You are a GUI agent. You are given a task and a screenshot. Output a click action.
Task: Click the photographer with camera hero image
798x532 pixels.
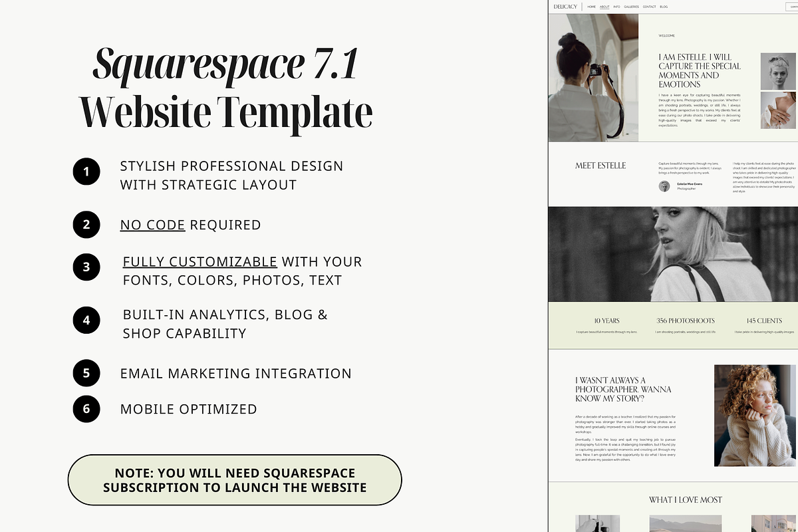593,78
